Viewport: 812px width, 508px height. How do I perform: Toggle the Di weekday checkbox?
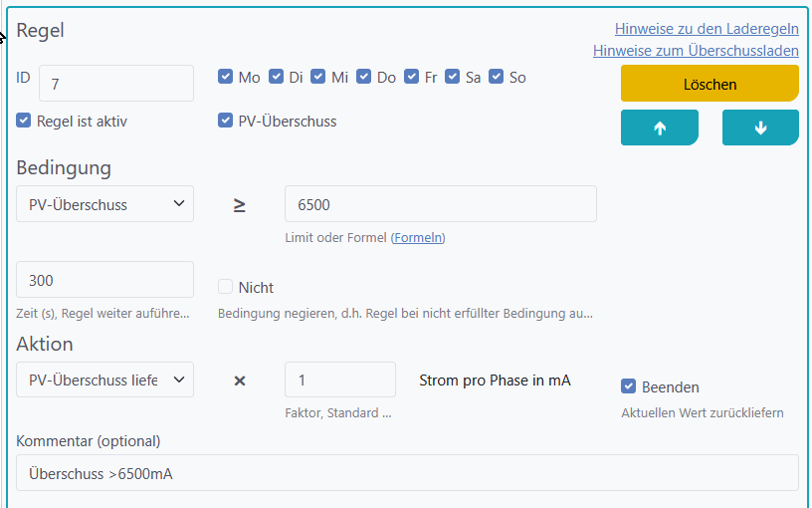click(x=276, y=77)
